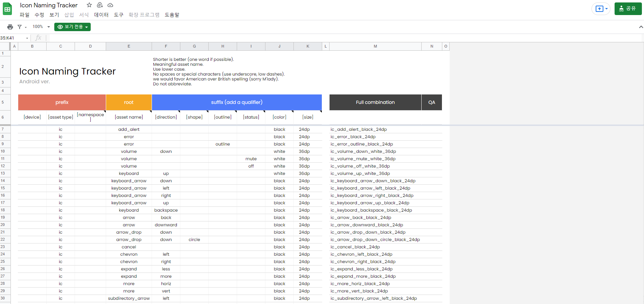Open the 보기 menu

click(54, 15)
